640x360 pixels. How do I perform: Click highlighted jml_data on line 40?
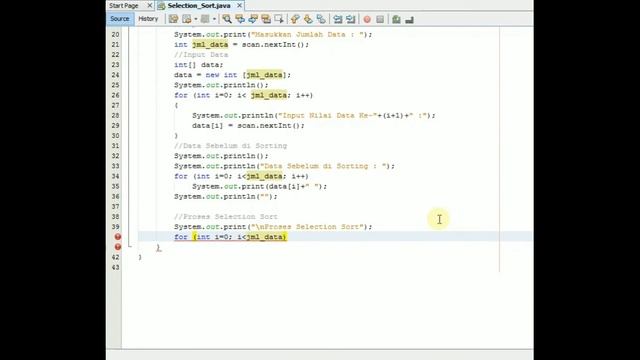pyautogui.click(x=264, y=237)
